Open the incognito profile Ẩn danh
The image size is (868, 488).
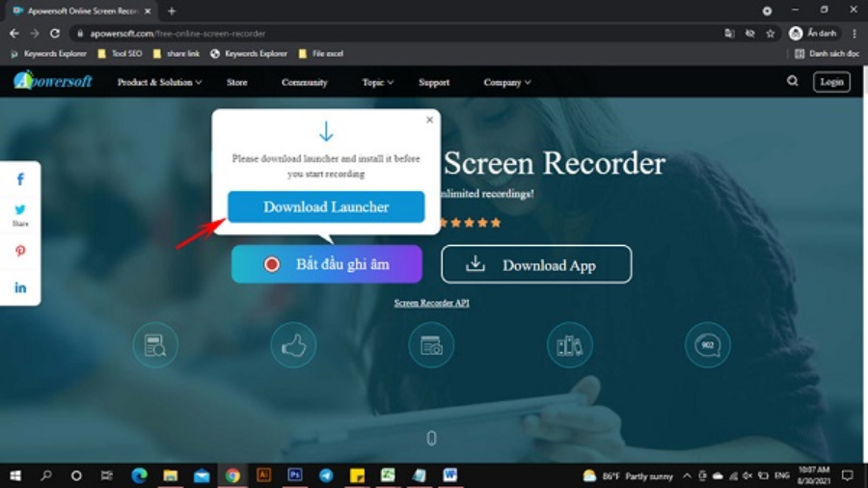point(813,34)
